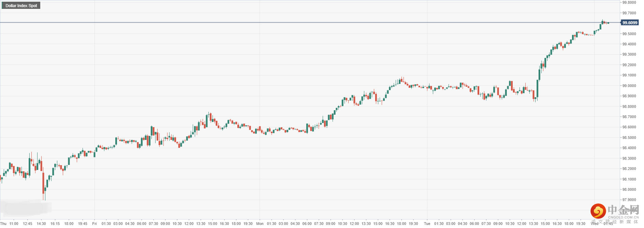
Task: Click the Dollar Index Spot chart label
Action: pos(21,5)
